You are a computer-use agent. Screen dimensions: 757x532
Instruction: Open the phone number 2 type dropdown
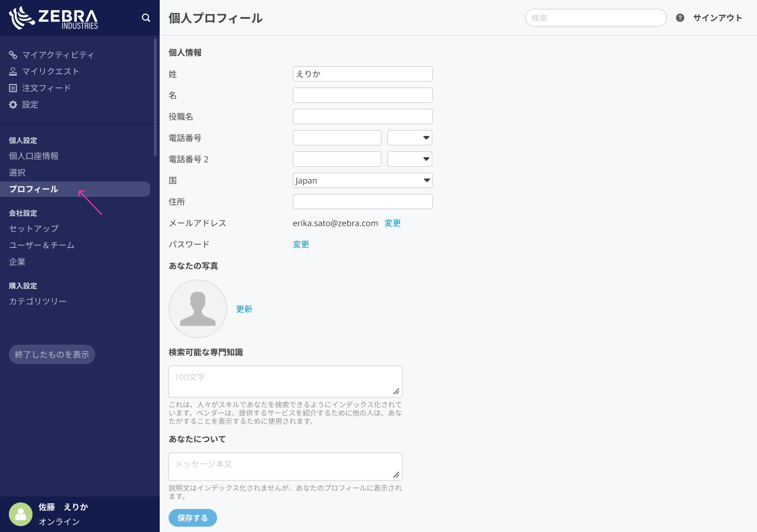point(410,159)
